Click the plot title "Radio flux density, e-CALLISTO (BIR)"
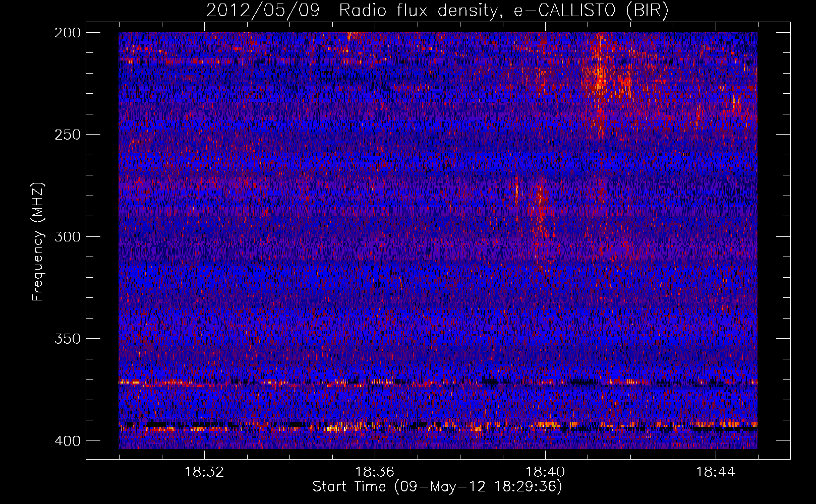This screenshot has width=816, height=504. pyautogui.click(x=503, y=11)
